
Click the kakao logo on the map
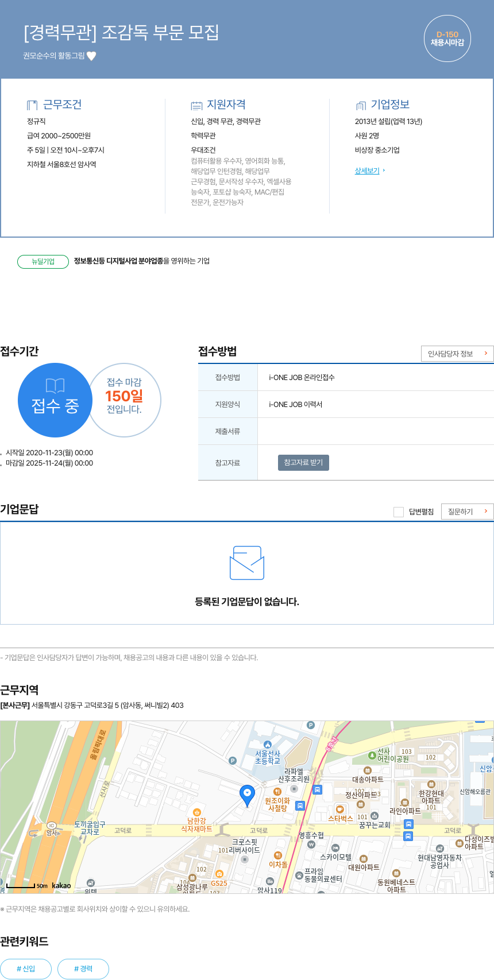(61, 886)
